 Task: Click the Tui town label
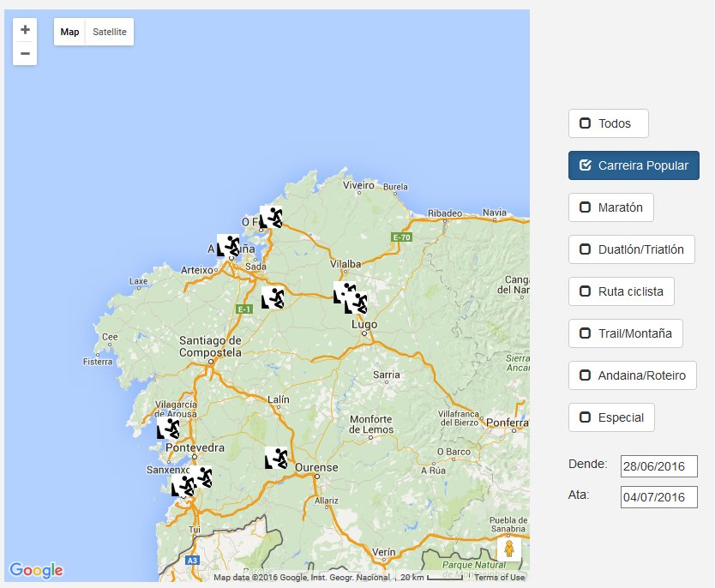pyautogui.click(x=195, y=530)
